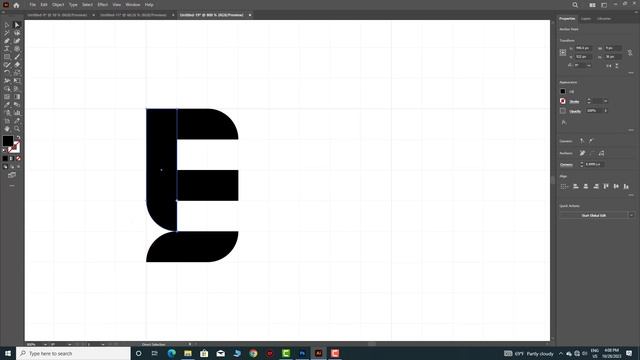Select the Pen tool
Image resolution: width=640 pixels, height=360 pixels.
point(7,41)
